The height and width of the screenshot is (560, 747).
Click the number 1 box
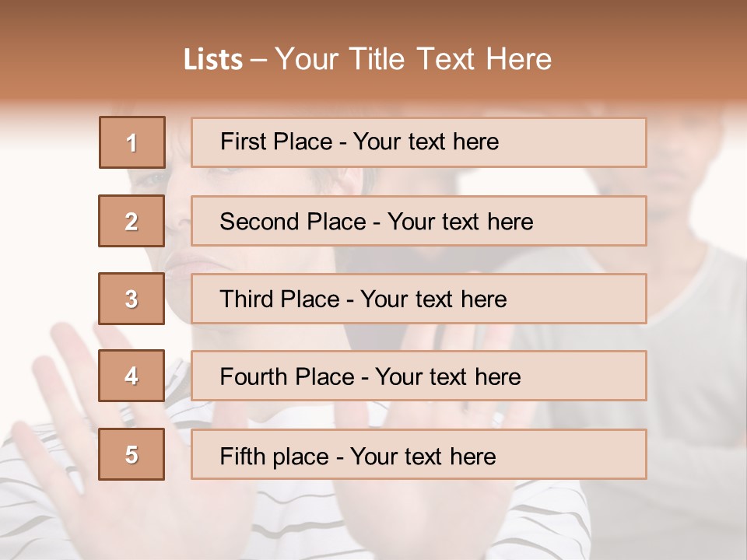(132, 142)
